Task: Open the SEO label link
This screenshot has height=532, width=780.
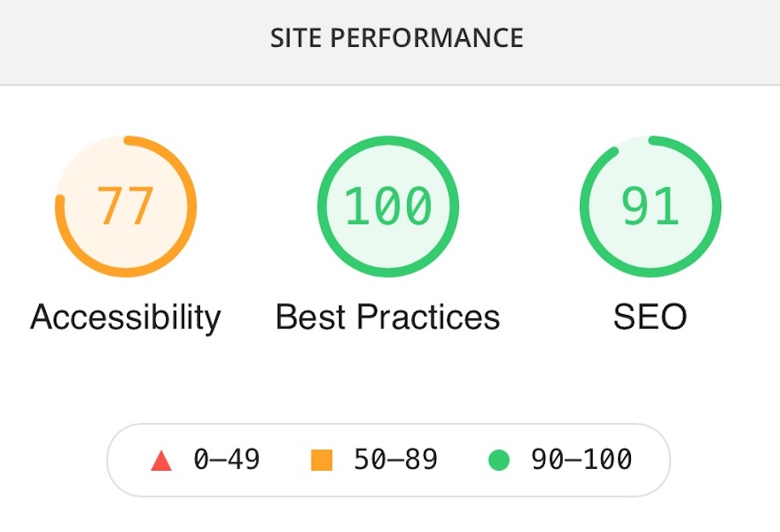Action: coord(651,317)
